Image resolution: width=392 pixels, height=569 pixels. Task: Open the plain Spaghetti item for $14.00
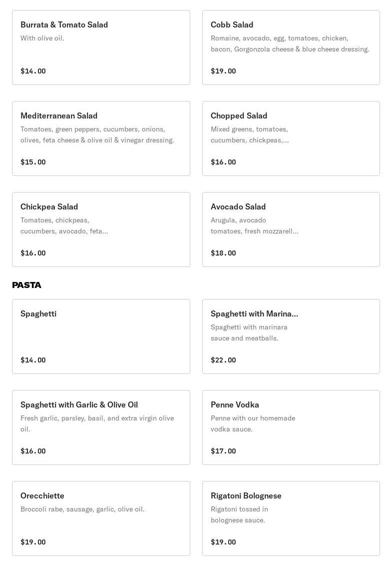(101, 336)
